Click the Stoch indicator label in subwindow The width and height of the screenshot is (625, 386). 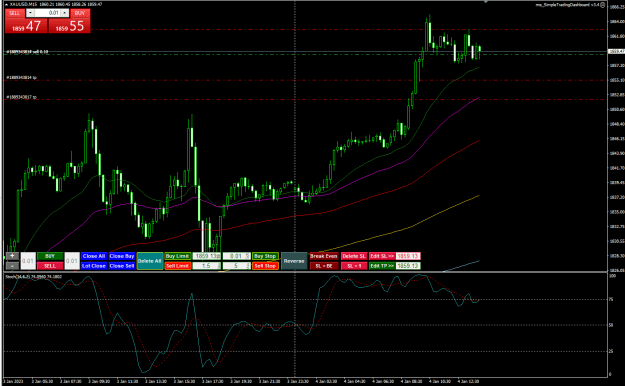(x=33, y=276)
